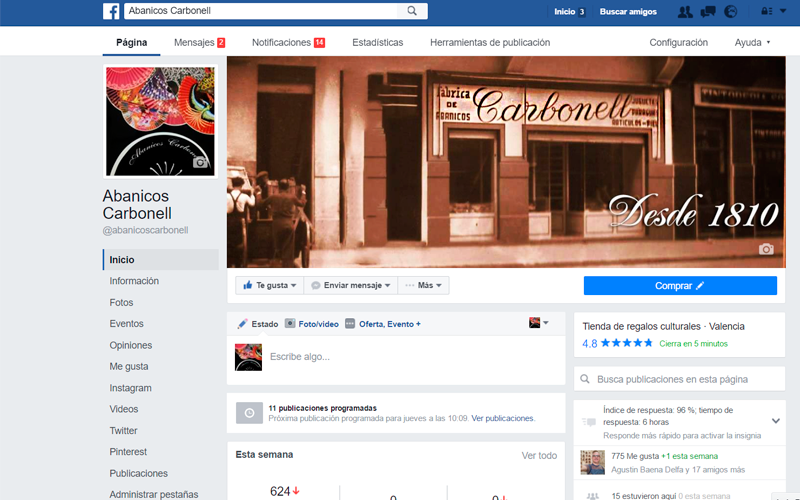Open Me gusta in the left sidebar
Image resolution: width=800 pixels, height=500 pixels.
tap(129, 366)
